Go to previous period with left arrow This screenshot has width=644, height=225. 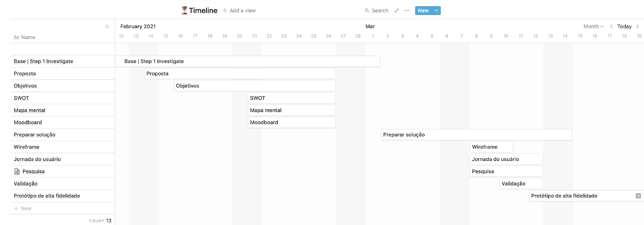[611, 27]
